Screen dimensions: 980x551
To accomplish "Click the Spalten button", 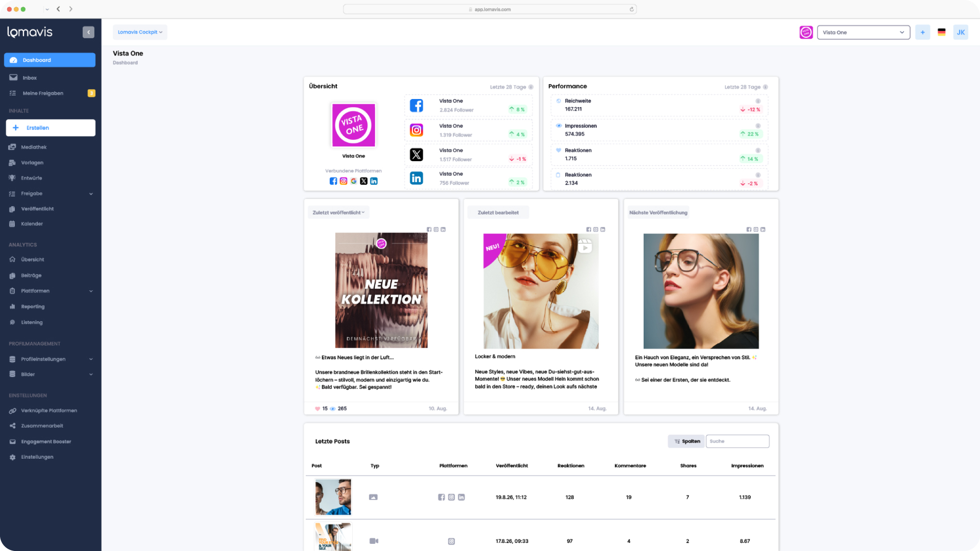I will pos(687,441).
